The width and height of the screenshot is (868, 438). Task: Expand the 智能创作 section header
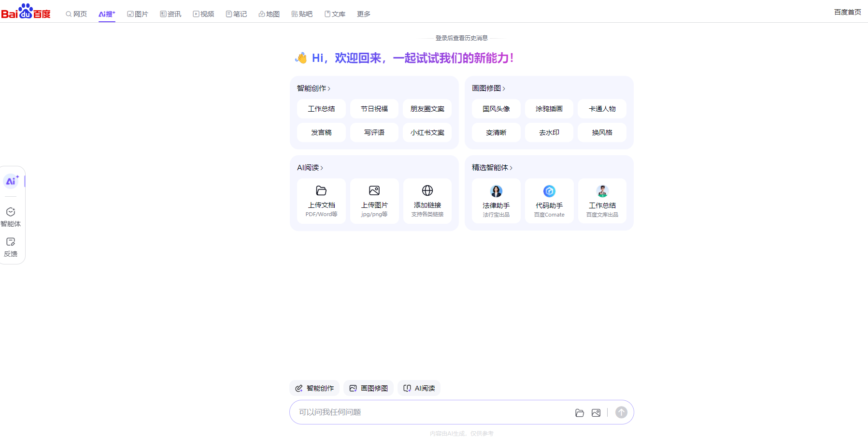(x=313, y=88)
